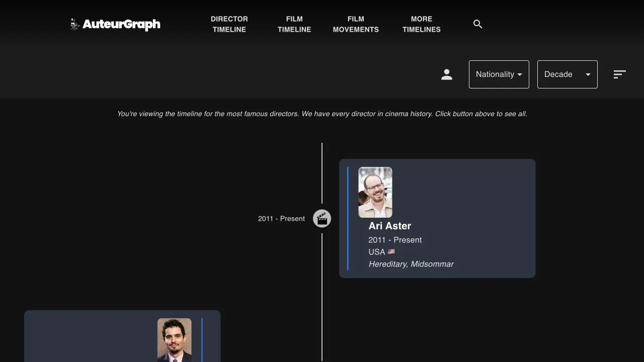Click the bearded director's photo in the lower-left card
This screenshot has width=644, height=362.
pos(175,340)
